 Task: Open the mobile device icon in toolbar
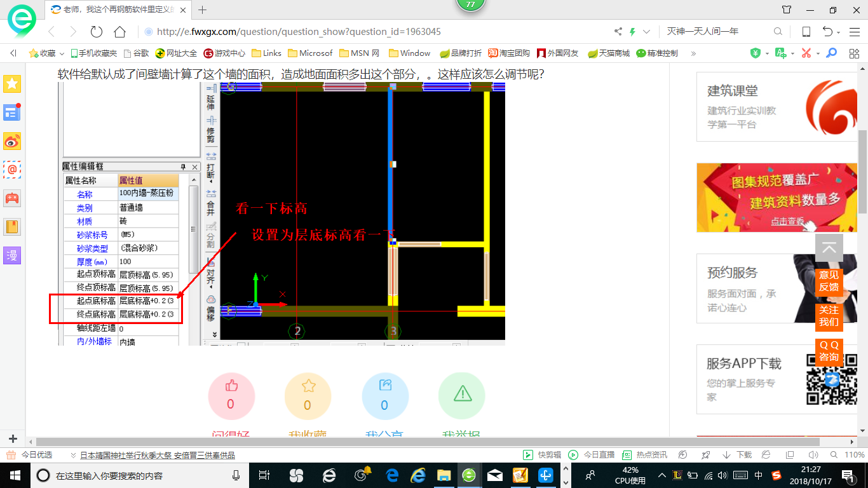(806, 32)
